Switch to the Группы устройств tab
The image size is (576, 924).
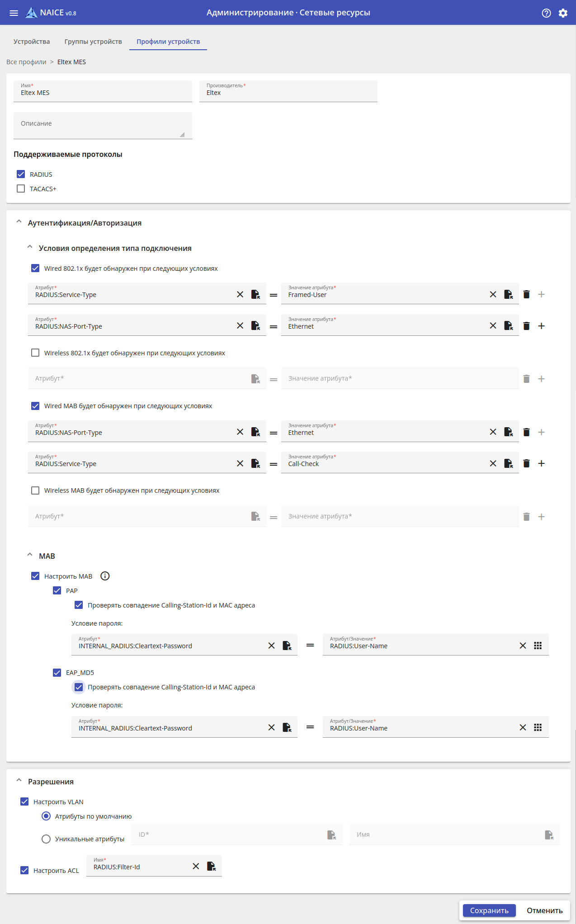tap(93, 42)
